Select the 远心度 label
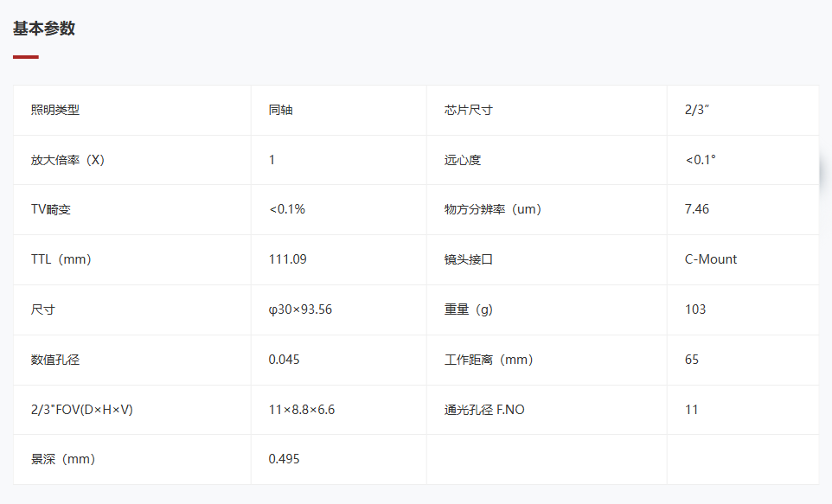 pyautogui.click(x=463, y=160)
